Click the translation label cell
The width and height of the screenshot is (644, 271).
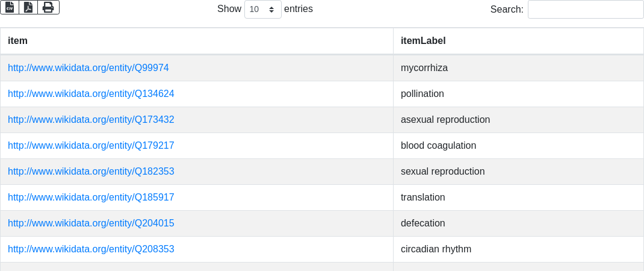click(423, 198)
